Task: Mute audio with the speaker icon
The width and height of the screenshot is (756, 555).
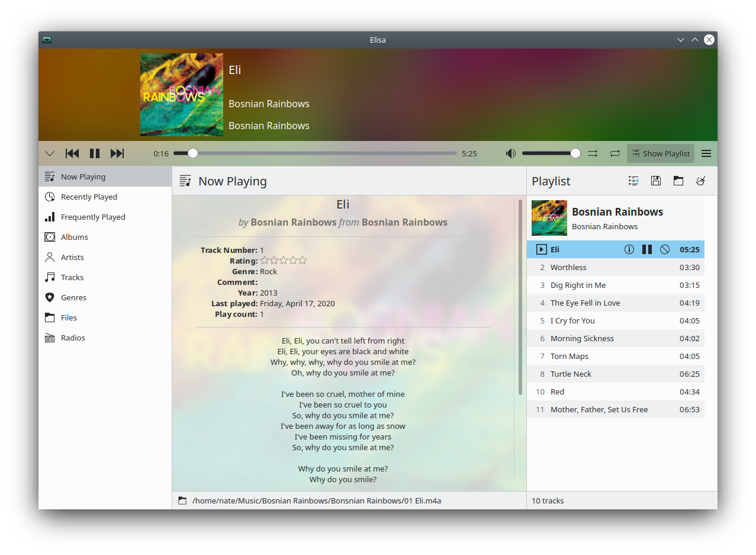Action: [x=510, y=153]
